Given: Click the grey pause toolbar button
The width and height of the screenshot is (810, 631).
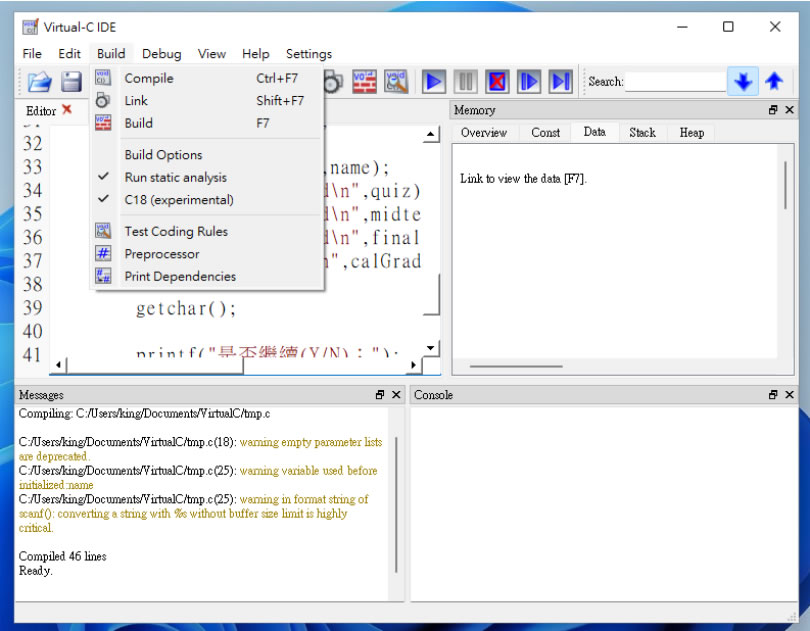Looking at the screenshot, I should click(465, 82).
